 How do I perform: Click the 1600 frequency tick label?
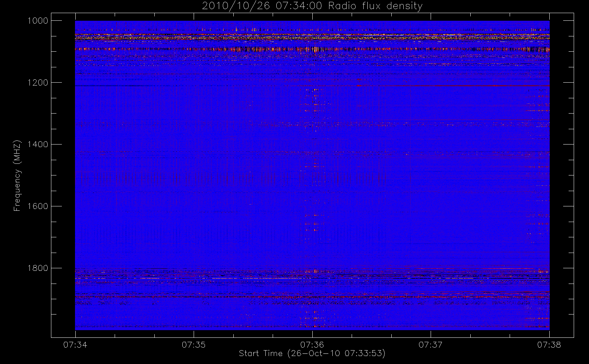(38, 206)
